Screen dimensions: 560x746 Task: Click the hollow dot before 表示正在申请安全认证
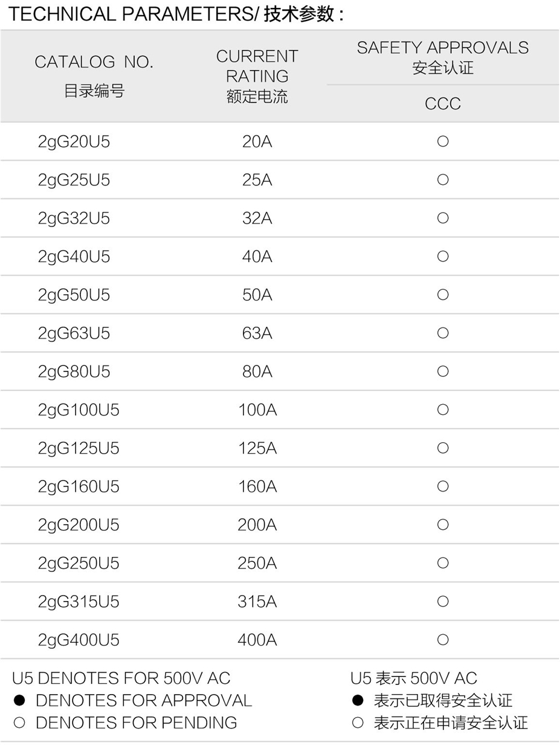click(358, 722)
